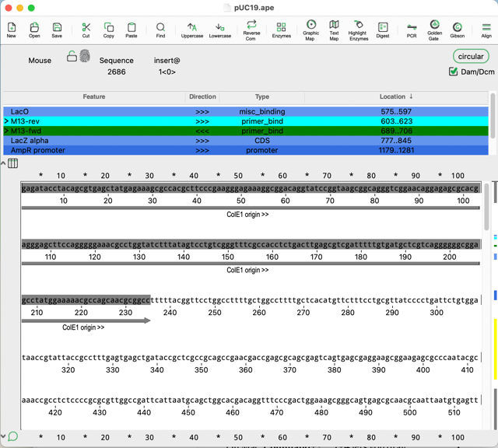Create a new sequence with New icon
The image size is (498, 448).
pos(12,30)
